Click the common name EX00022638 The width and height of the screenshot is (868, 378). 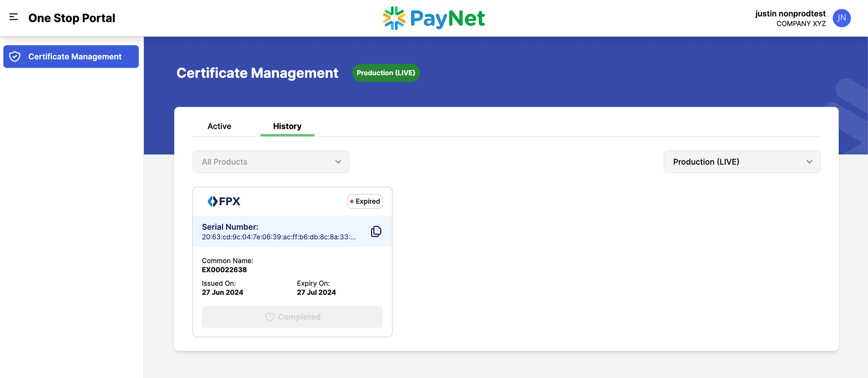[224, 270]
